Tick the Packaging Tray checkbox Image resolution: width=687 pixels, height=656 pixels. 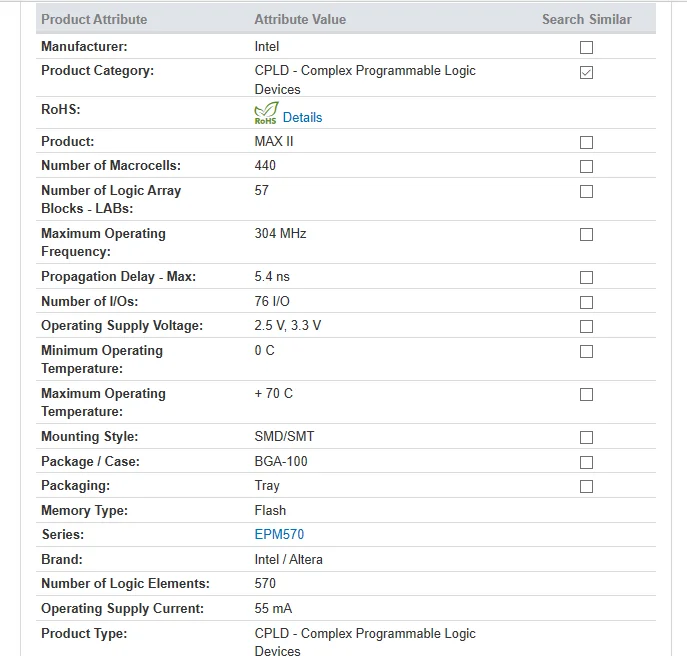[x=586, y=486]
